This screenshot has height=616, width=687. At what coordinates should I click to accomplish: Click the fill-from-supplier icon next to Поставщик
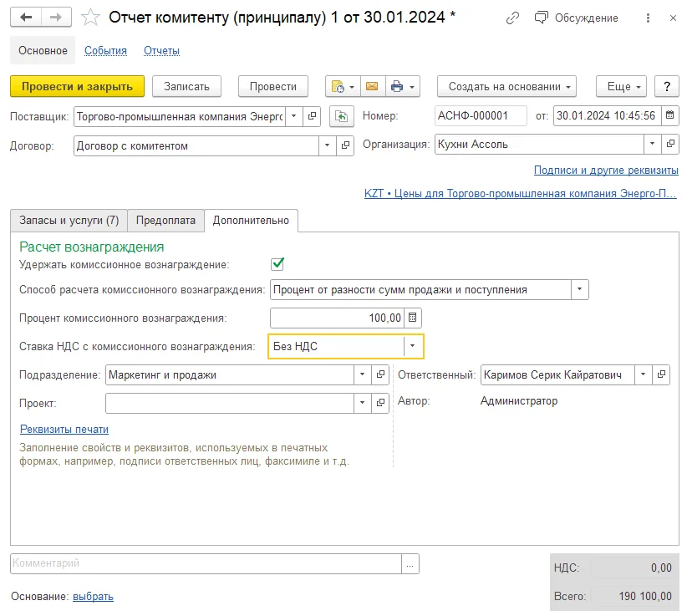341,116
